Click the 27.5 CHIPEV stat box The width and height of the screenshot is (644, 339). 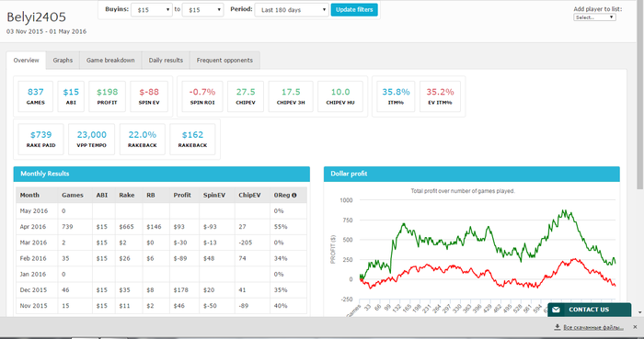(x=246, y=96)
